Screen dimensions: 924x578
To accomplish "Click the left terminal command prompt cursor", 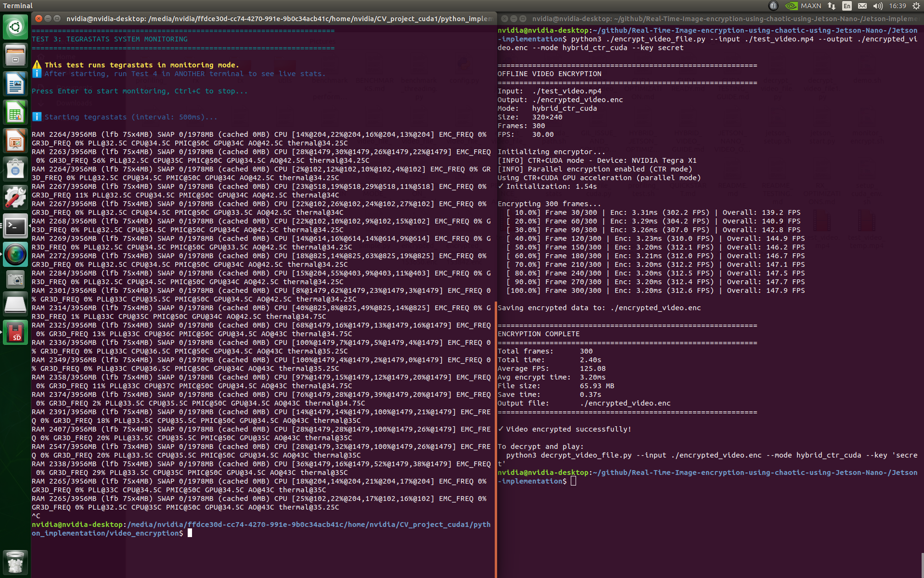I will 190,533.
